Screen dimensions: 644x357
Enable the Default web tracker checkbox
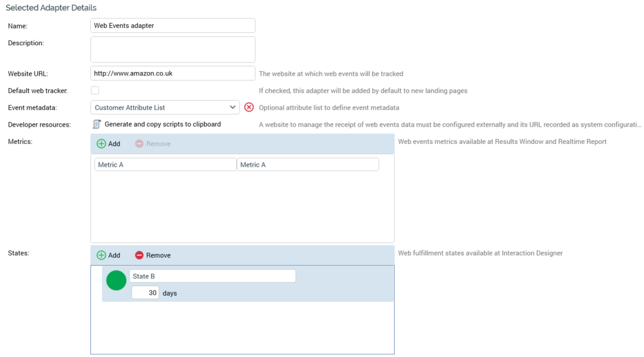coord(95,90)
